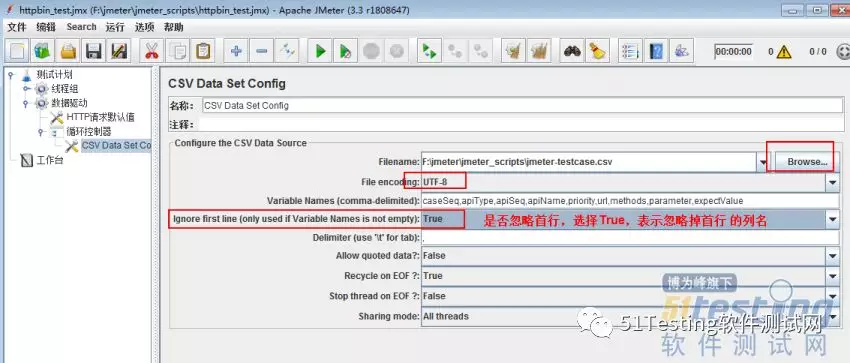Select 工作台 in the tree

pos(50,160)
